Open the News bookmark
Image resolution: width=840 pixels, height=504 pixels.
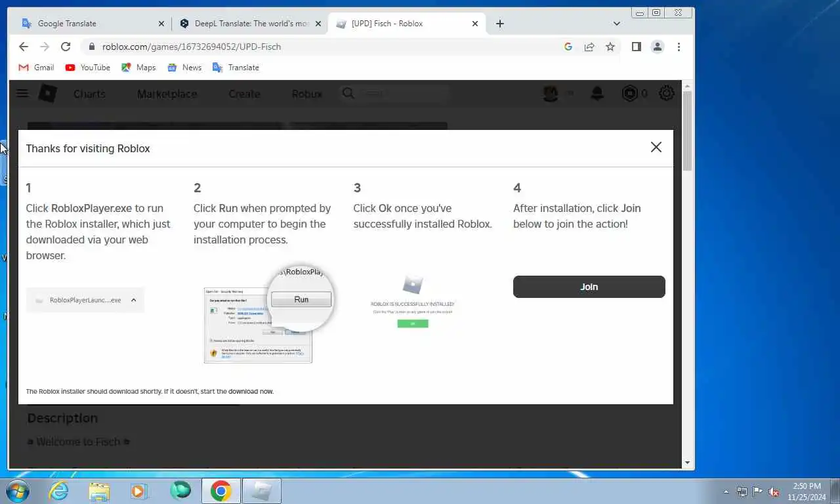coord(184,68)
